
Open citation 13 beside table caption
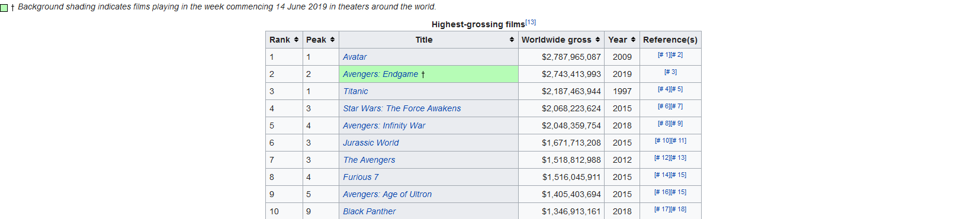[x=531, y=22]
